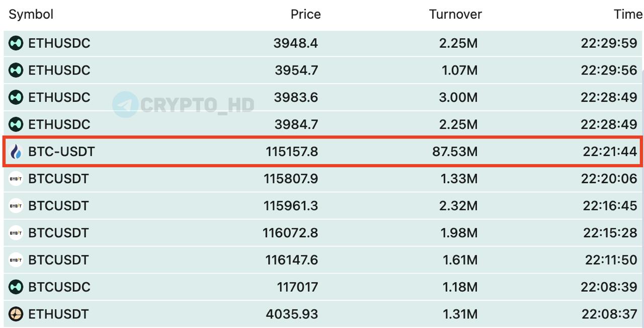Select the Bybit icon on the 115807.9 row
Image resolution: width=644 pixels, height=328 pixels.
point(16,179)
